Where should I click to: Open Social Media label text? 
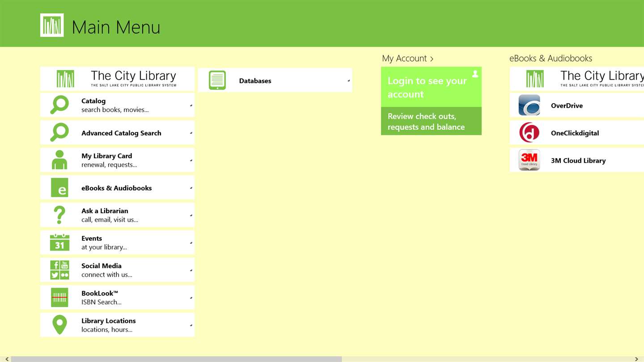pos(102,266)
